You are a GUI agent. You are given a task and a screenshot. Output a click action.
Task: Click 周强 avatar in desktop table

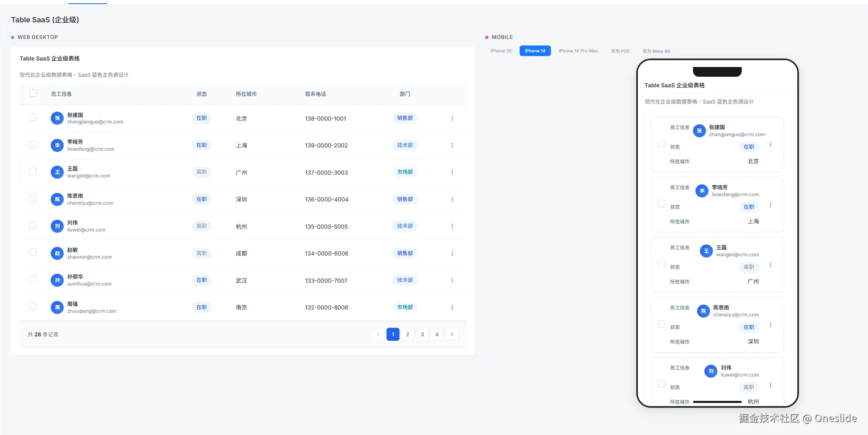tap(57, 307)
